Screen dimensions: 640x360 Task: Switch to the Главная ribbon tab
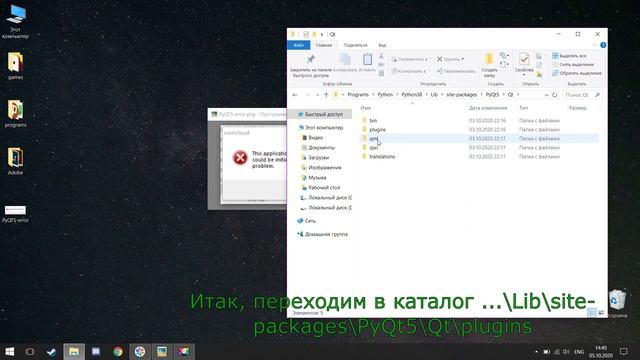(324, 45)
